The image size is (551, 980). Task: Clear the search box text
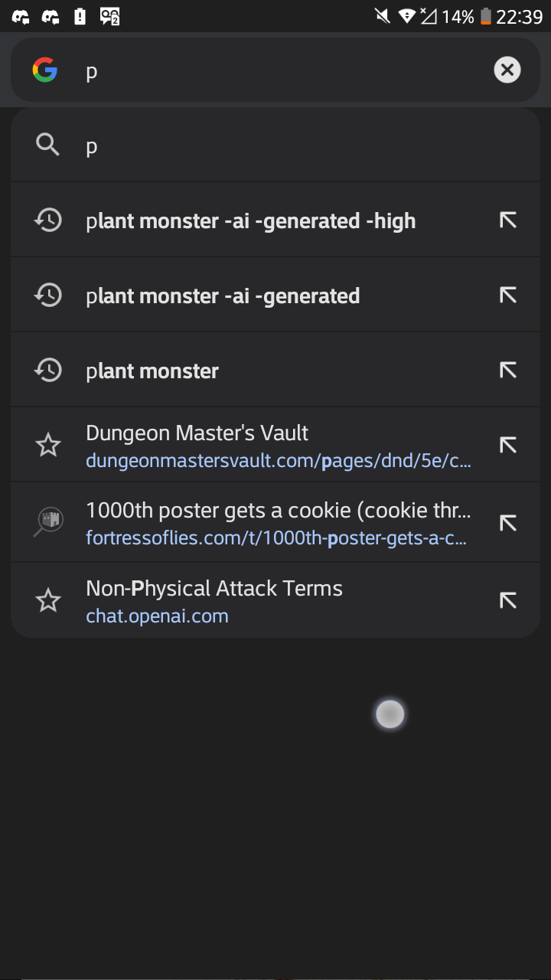(507, 70)
